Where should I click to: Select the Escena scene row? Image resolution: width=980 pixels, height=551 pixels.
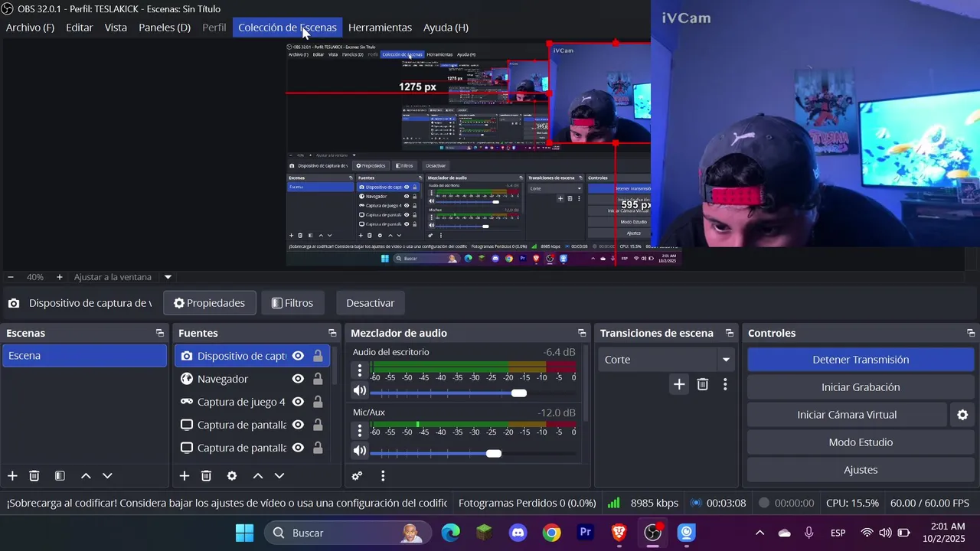84,356
